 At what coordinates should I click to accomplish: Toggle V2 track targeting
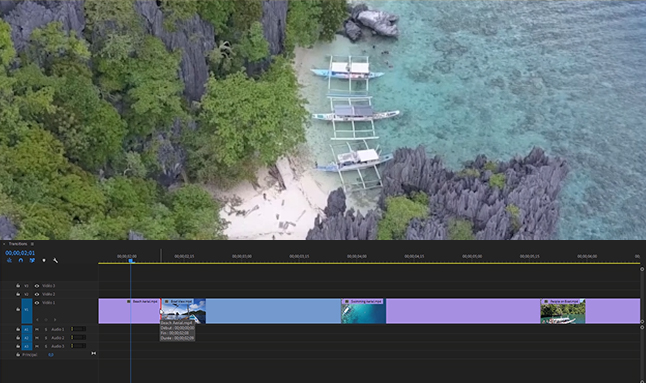(26, 294)
